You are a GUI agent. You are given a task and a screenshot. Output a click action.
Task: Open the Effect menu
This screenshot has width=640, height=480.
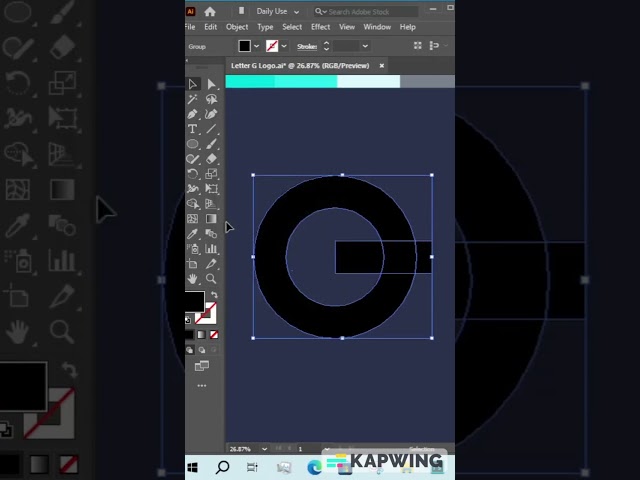pos(320,27)
